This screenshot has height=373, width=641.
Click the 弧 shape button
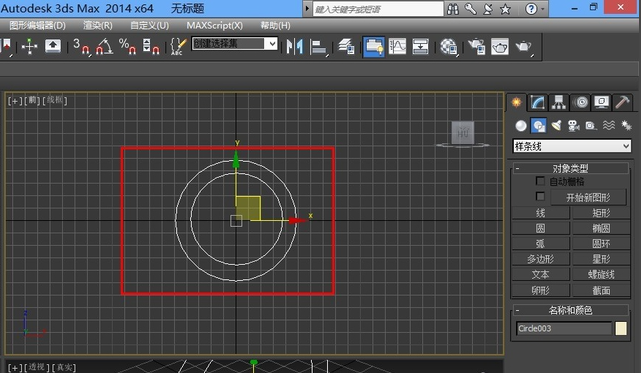(x=540, y=244)
